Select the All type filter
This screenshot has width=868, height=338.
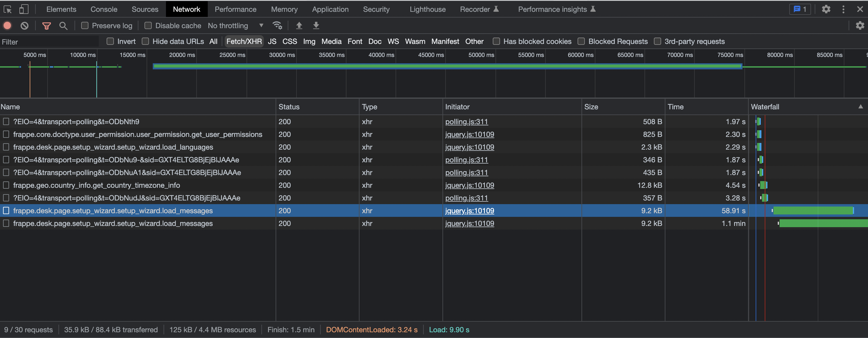pos(213,41)
